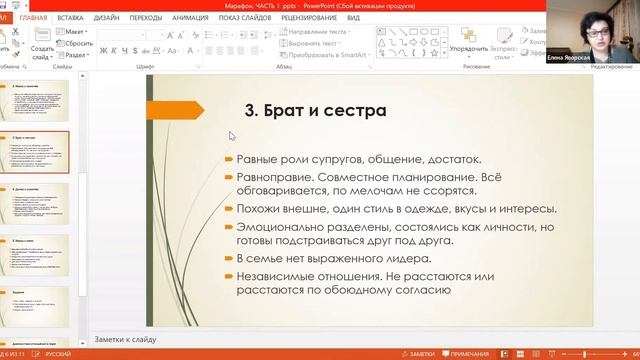
Task: Click spell check icon in status bar
Action: [x=36, y=354]
